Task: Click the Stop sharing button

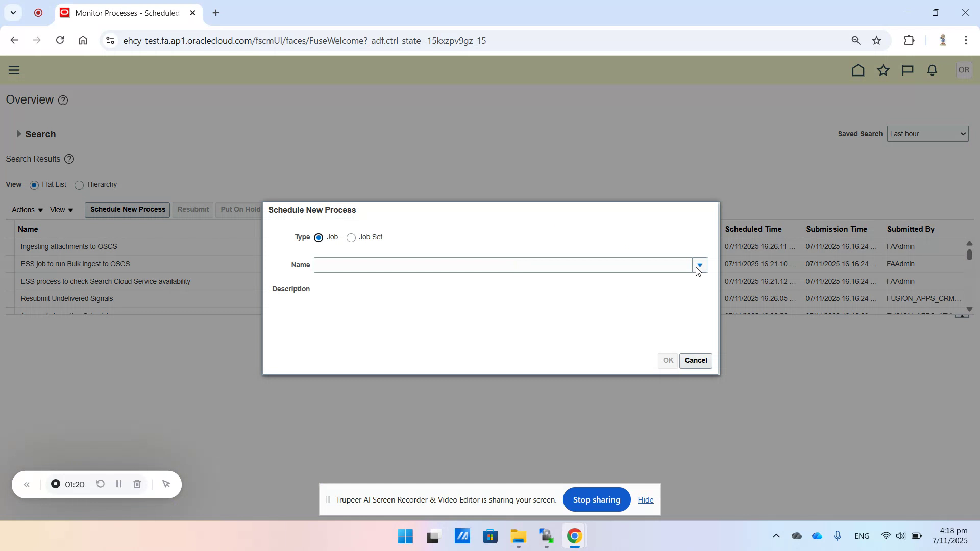Action: [x=597, y=499]
